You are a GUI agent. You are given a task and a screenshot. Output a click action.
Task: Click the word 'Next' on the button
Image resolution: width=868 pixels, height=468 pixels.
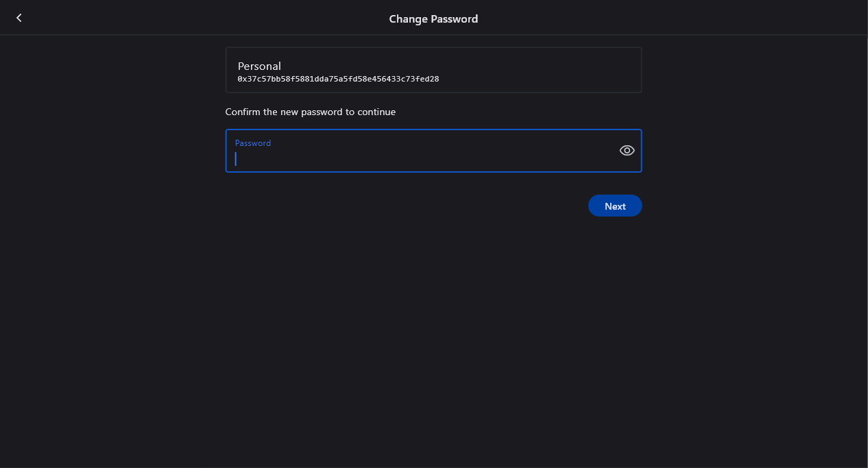[x=615, y=206]
